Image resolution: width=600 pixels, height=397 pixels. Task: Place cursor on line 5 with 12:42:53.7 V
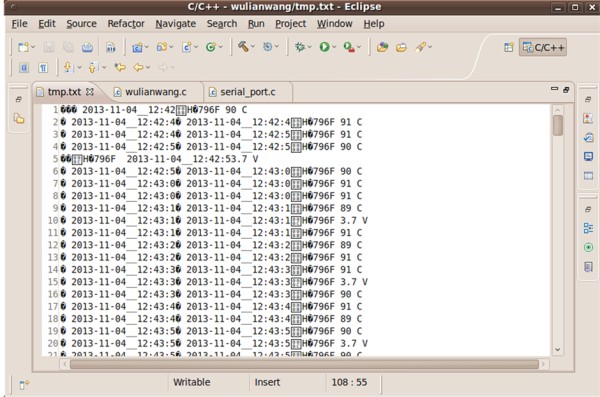click(x=160, y=159)
